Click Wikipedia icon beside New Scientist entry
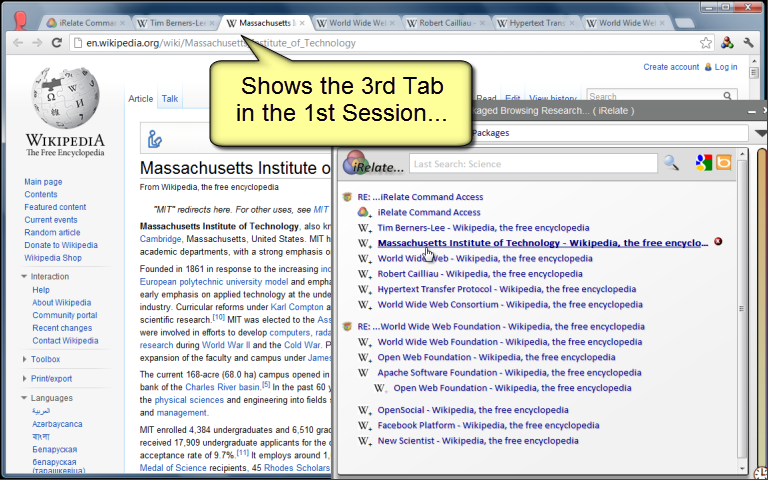Screen dimensions: 768x480 point(364,441)
